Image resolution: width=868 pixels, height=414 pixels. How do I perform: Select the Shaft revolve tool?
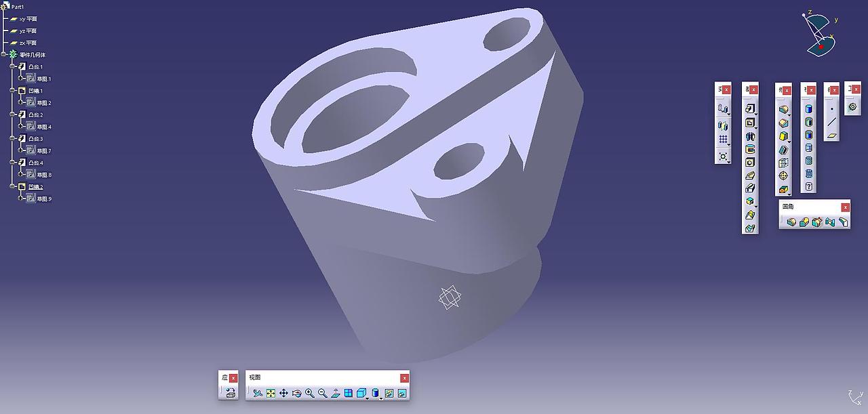(750, 136)
